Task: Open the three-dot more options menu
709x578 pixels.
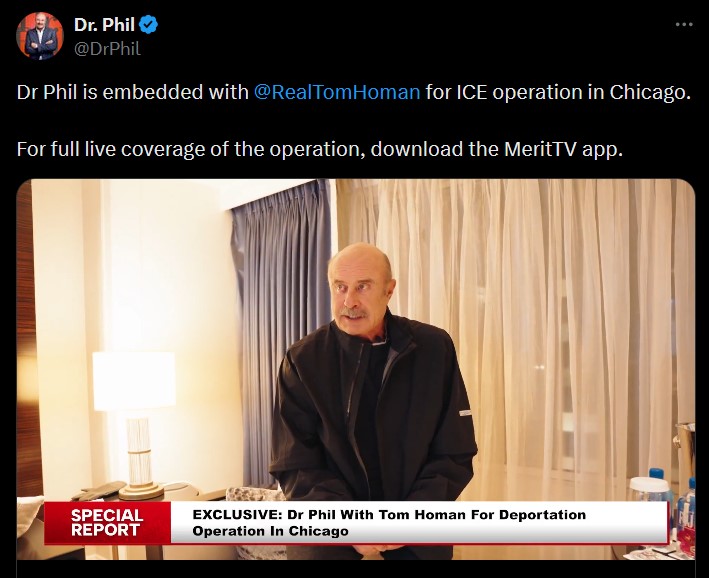Action: coord(684,25)
